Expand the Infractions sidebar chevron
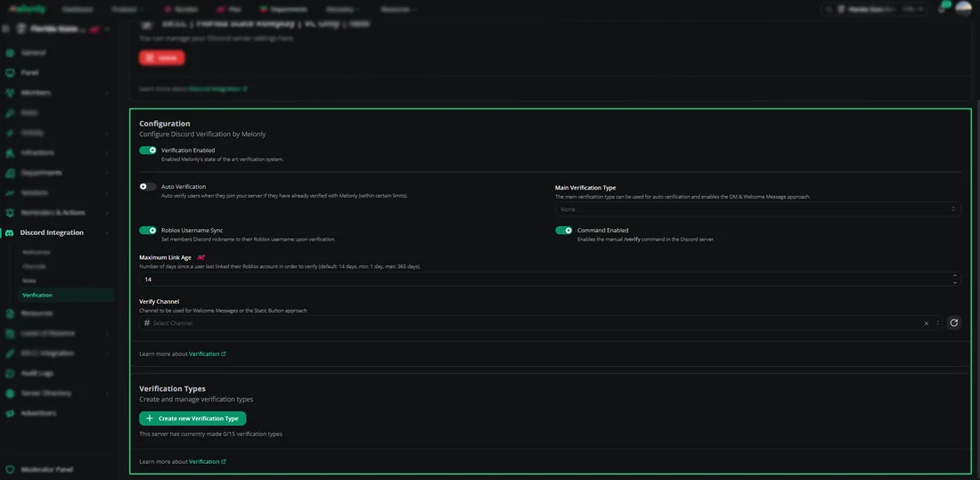Screen dimensions: 980x480 coord(107,152)
